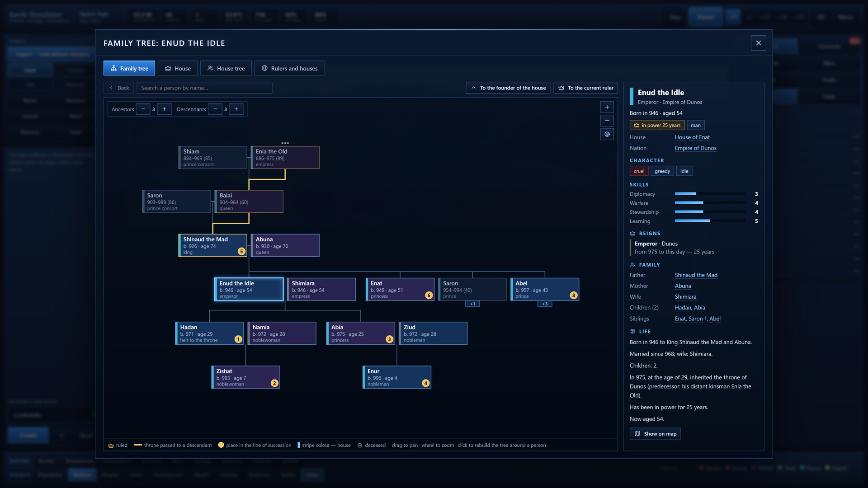Select Enia the Old tree card
This screenshot has width=868, height=488.
[285, 157]
